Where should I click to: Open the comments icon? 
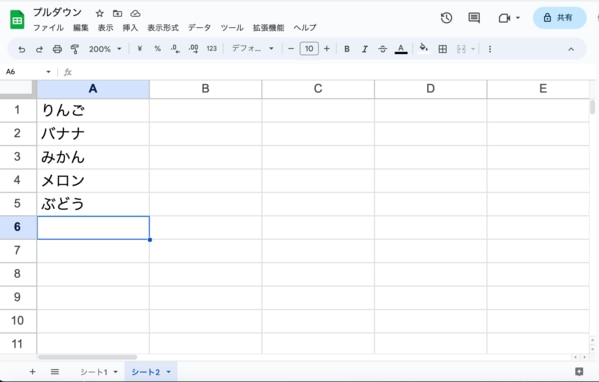click(474, 18)
